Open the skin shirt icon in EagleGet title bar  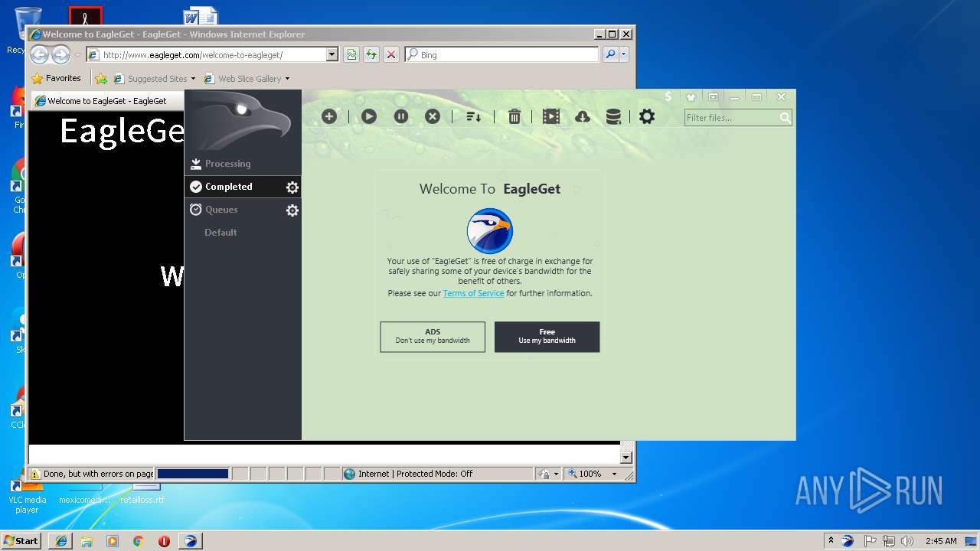(691, 97)
